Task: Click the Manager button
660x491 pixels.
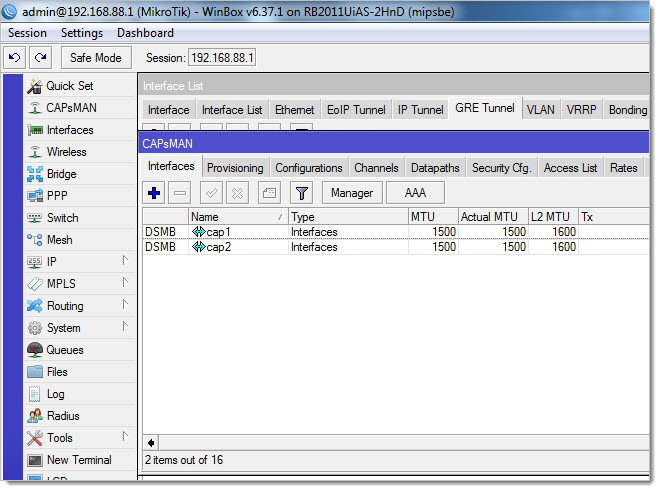Action: tap(351, 193)
